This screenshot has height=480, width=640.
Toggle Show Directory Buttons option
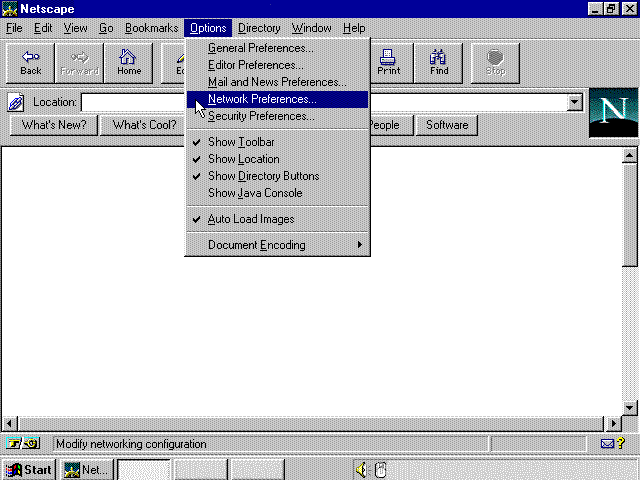coord(278,176)
